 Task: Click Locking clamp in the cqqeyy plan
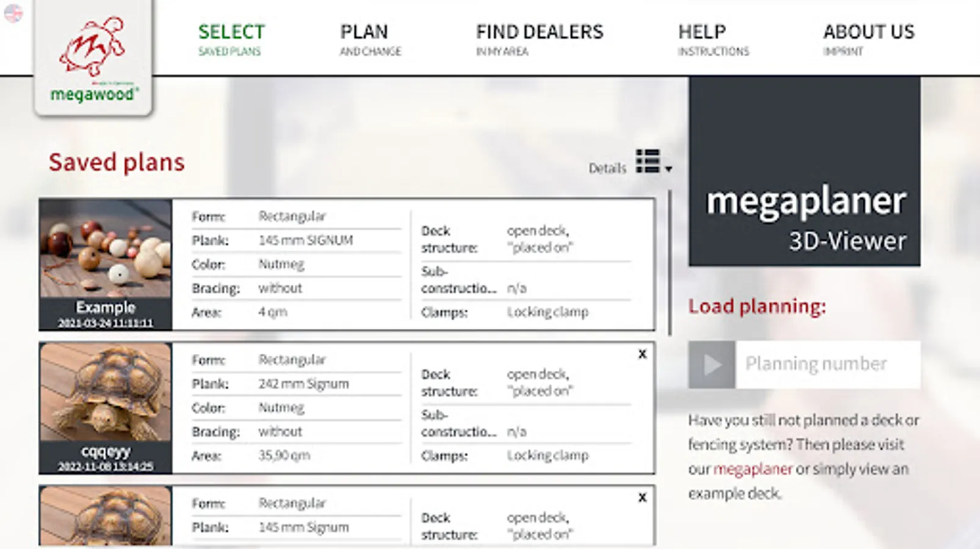tap(547, 456)
